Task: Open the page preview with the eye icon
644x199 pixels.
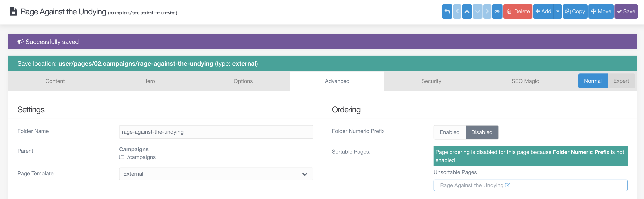Action: (497, 11)
